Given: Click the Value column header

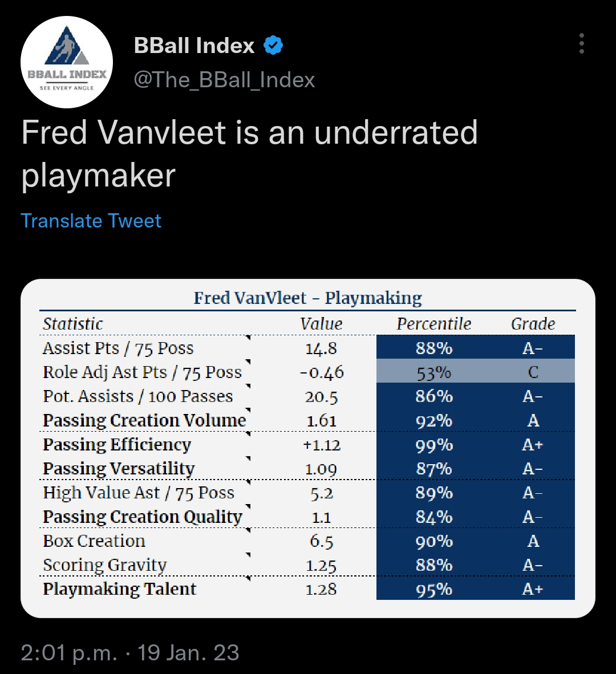Looking at the screenshot, I should (x=321, y=324).
